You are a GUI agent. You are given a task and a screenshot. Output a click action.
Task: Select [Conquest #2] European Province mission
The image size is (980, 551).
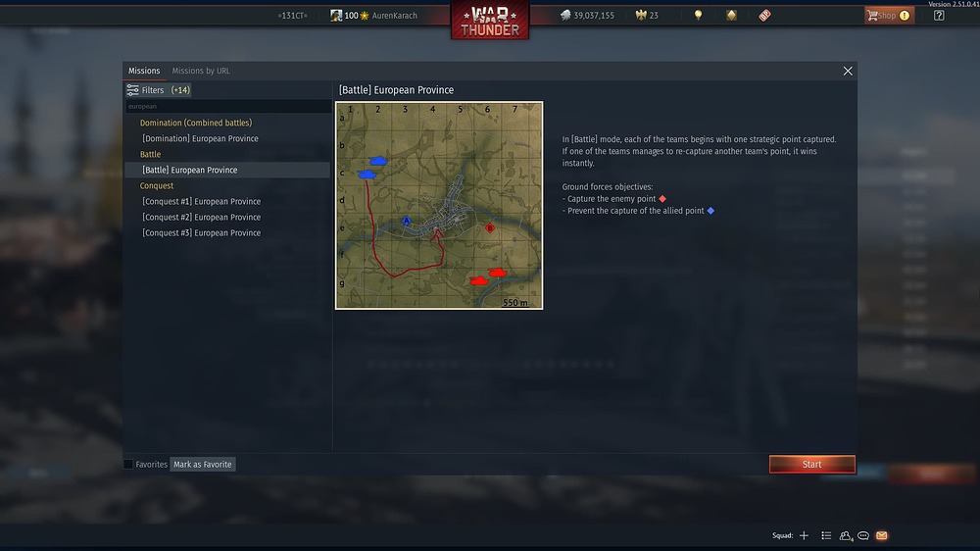click(x=201, y=217)
